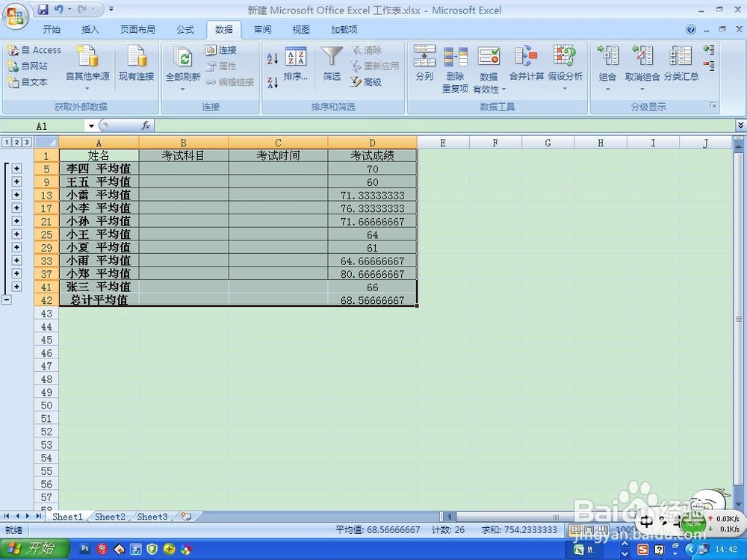The width and height of the screenshot is (747, 560).
Task: Click the Select All corner button
Action: click(46, 143)
